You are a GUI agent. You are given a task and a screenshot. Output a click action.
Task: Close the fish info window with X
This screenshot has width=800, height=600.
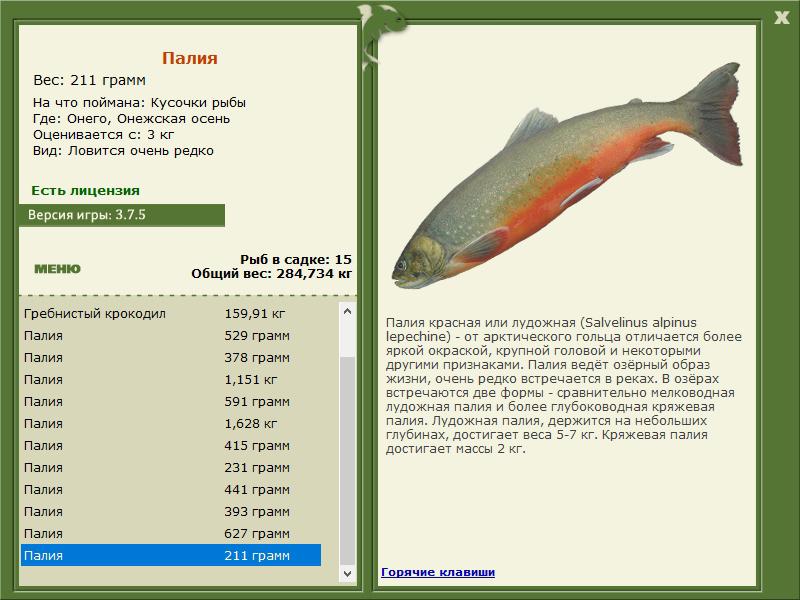(781, 18)
